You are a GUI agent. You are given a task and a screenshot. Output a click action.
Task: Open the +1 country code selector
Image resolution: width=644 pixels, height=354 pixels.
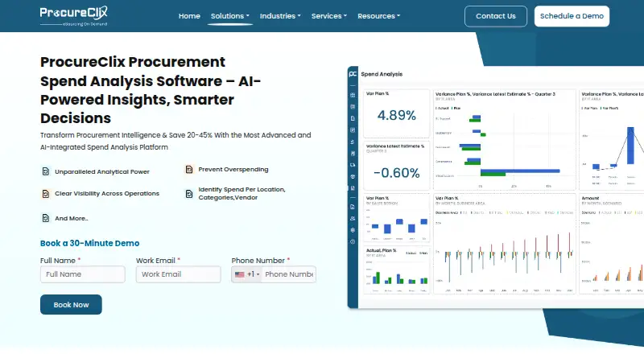tap(247, 274)
